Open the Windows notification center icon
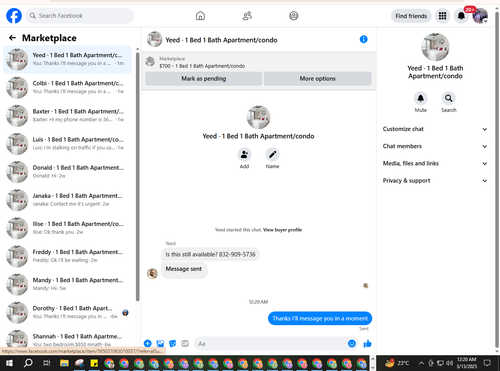 487,363
